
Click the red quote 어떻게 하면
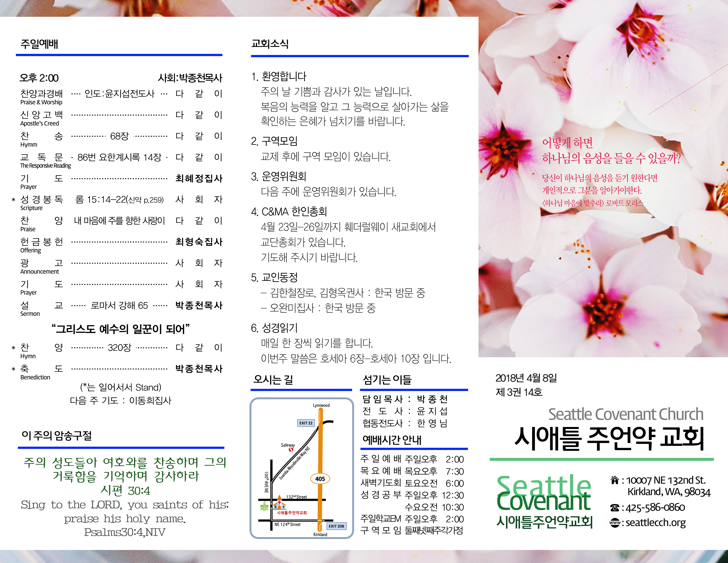coord(568,143)
